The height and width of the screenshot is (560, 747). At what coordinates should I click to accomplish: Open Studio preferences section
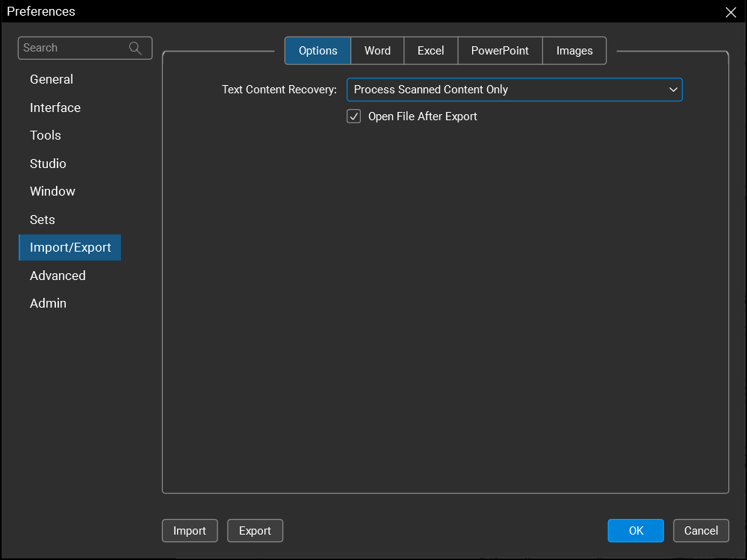click(48, 164)
